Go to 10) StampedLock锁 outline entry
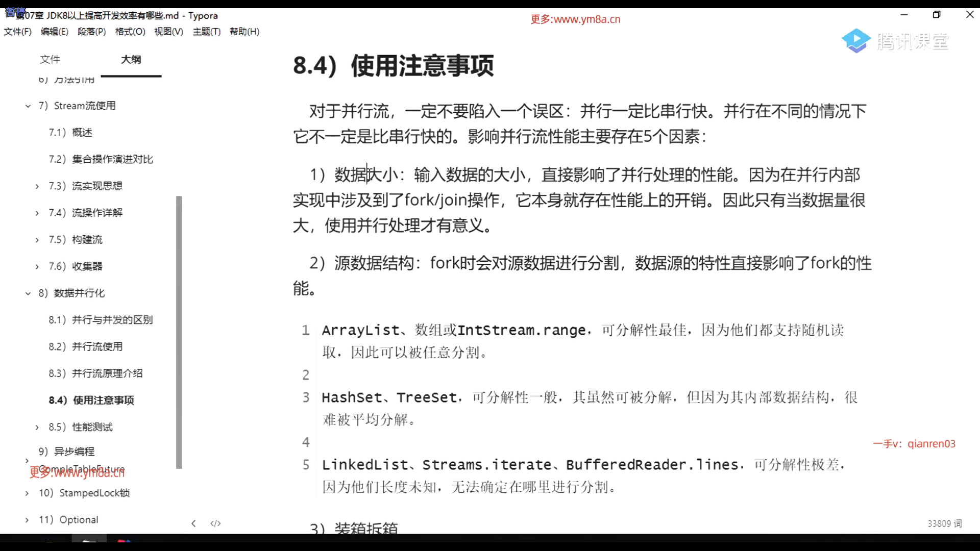This screenshot has height=551, width=980. 84,493
